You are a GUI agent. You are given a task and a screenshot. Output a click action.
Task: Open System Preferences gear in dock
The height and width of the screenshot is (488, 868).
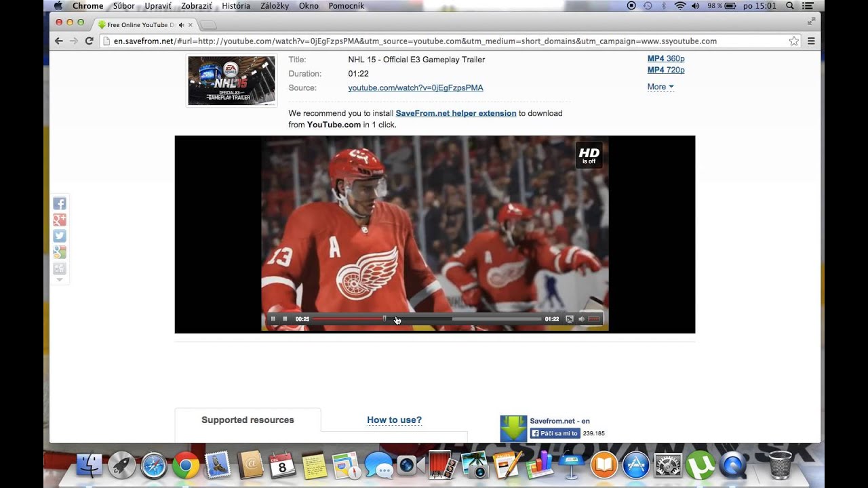click(x=668, y=465)
